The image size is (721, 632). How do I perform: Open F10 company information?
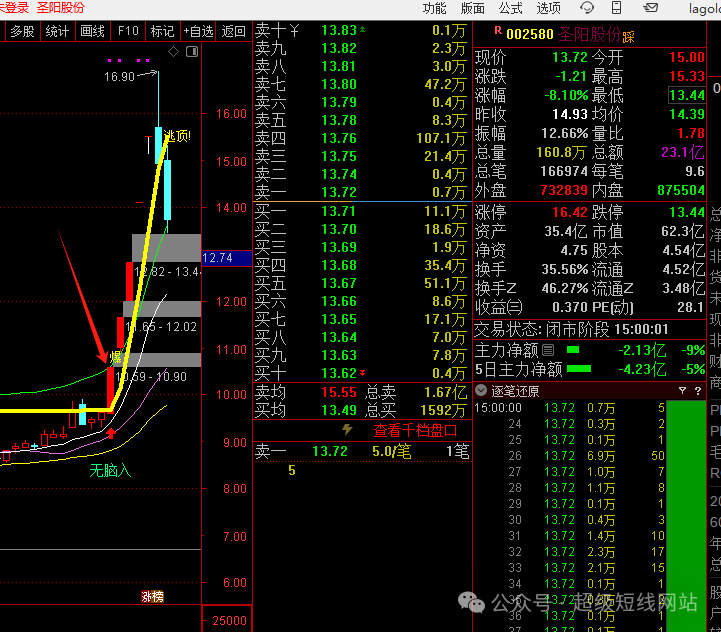coord(128,31)
